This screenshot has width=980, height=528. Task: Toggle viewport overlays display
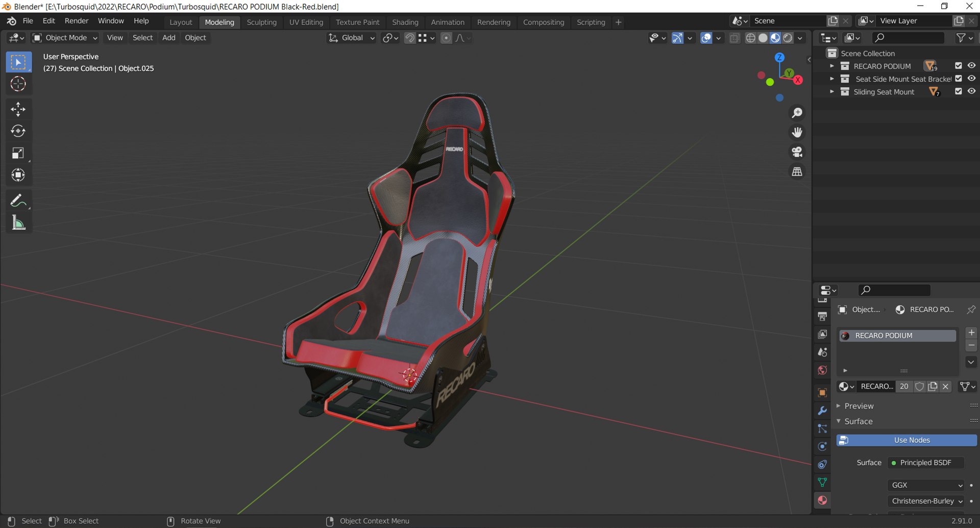click(x=706, y=38)
